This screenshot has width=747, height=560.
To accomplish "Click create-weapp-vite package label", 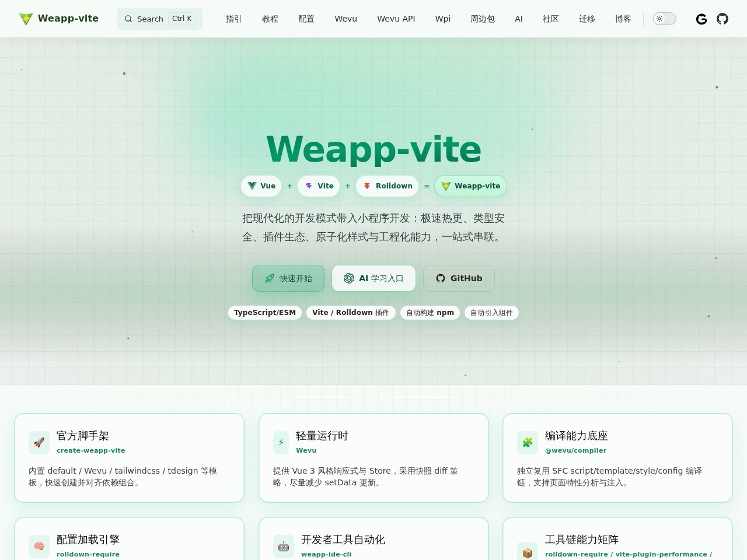I will (x=91, y=450).
